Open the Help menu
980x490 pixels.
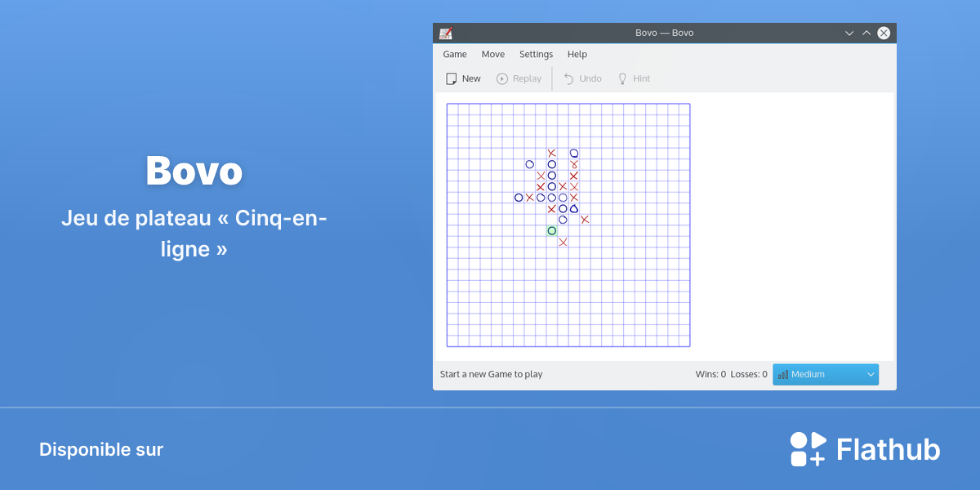coord(577,54)
